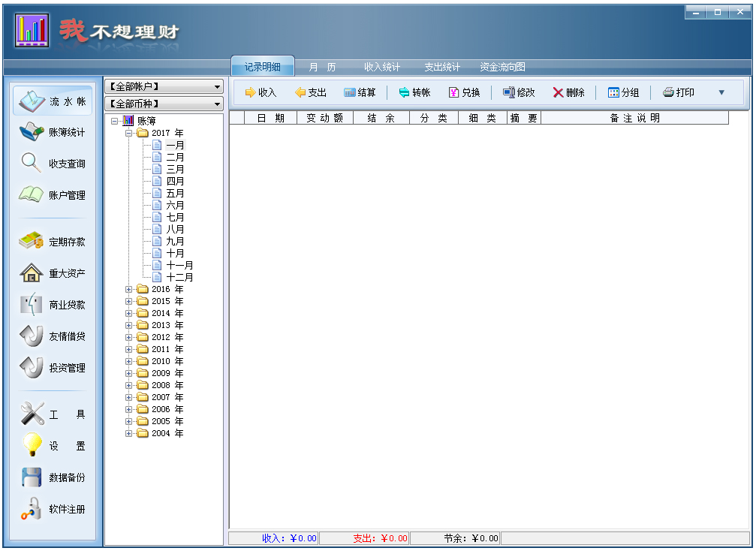Select the 2007 年 folder
The height and width of the screenshot is (551, 756).
(x=167, y=397)
